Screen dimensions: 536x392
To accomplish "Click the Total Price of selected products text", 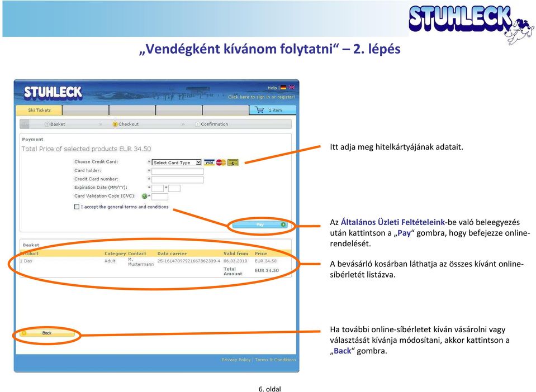I will 86,149.
